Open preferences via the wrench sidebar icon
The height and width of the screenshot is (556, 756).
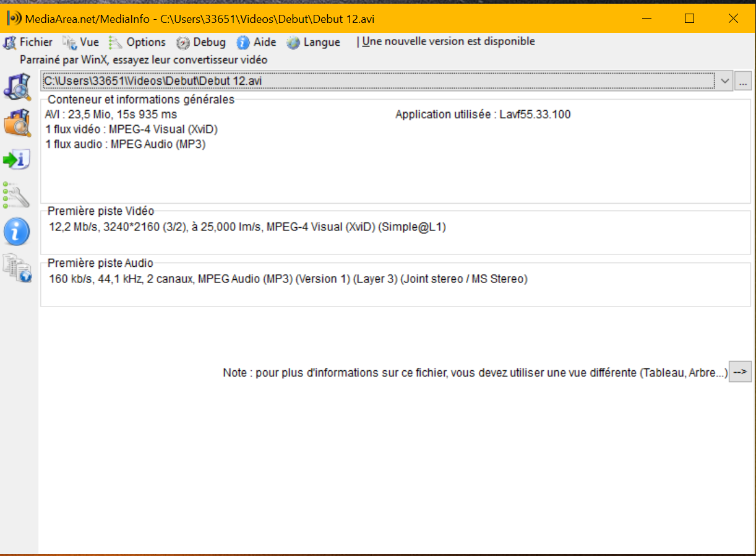tap(17, 195)
